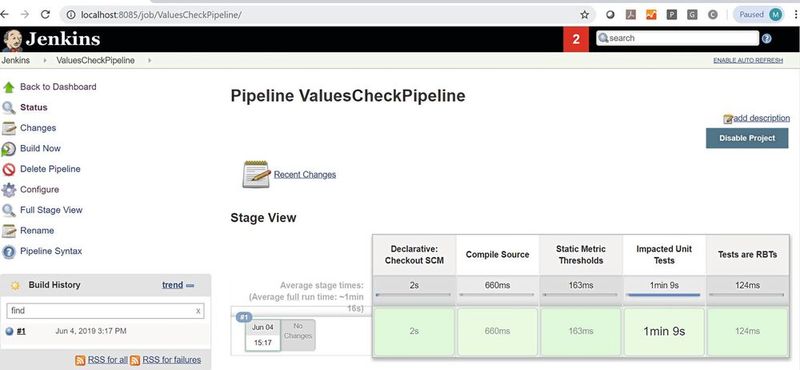The width and height of the screenshot is (800, 370).
Task: Click the red Delete Pipeline icon
Action: coord(9,169)
